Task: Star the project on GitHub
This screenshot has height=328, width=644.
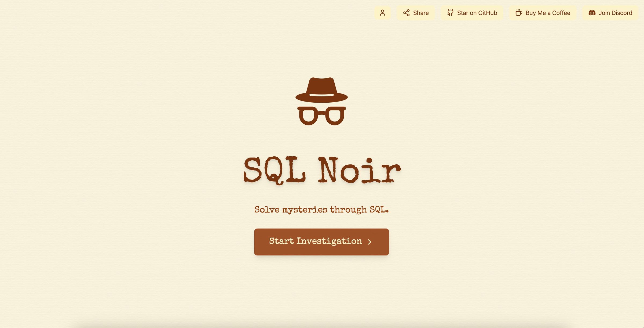Action: (472, 13)
